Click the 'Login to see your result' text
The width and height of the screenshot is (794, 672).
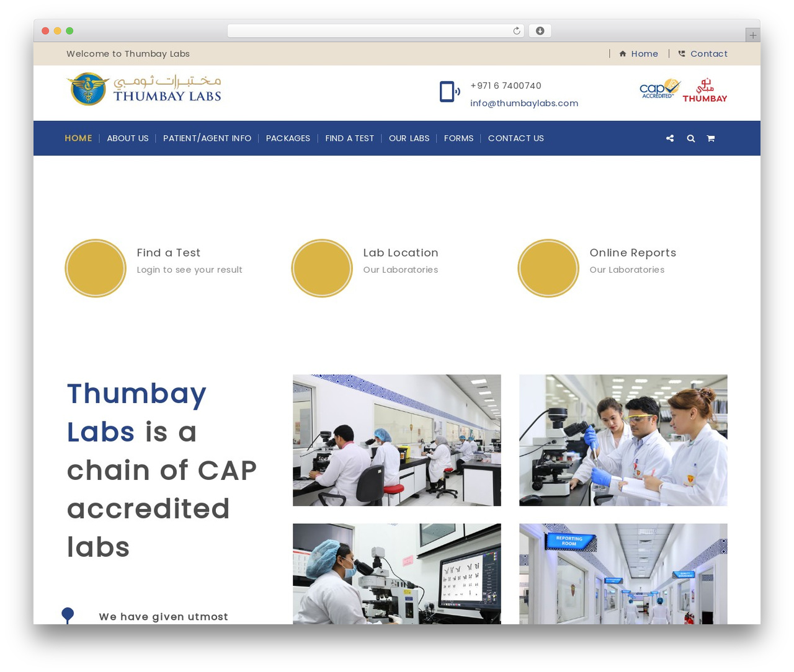point(189,270)
